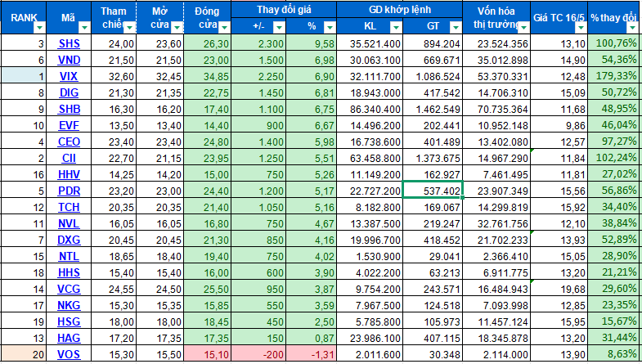The height and width of the screenshot is (364, 642).
Task: Select the 179,33% cell for VIX
Action: (614, 76)
